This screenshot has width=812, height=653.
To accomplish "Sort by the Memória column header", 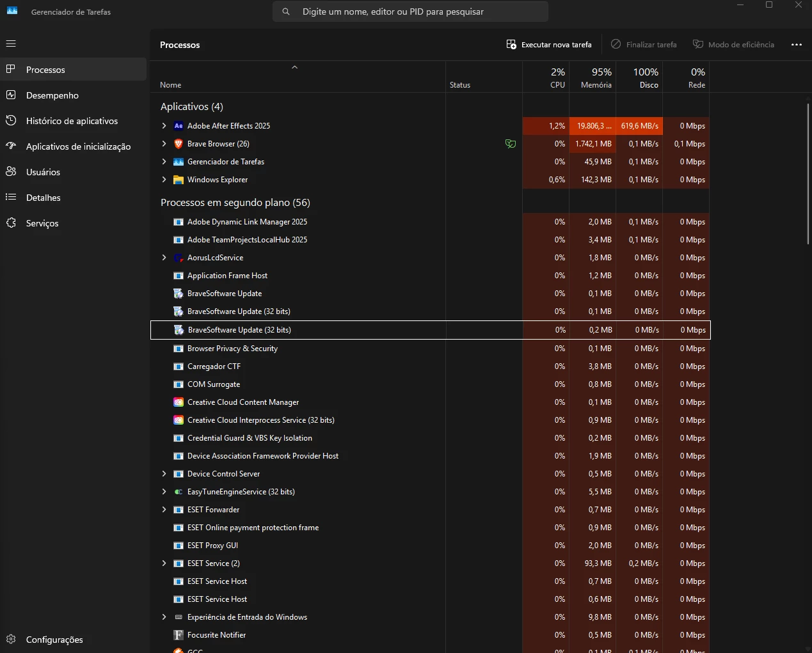I will point(593,77).
